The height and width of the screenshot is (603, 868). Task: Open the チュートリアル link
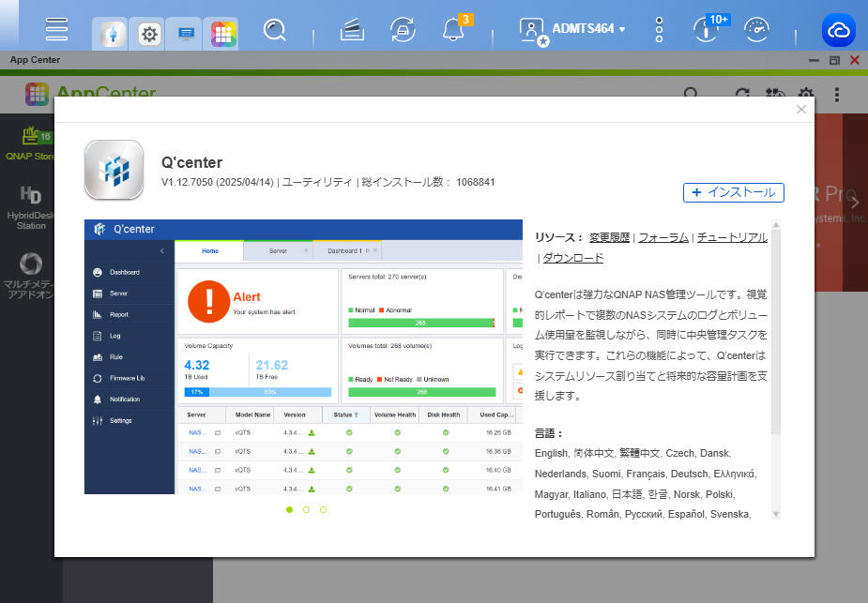(732, 238)
